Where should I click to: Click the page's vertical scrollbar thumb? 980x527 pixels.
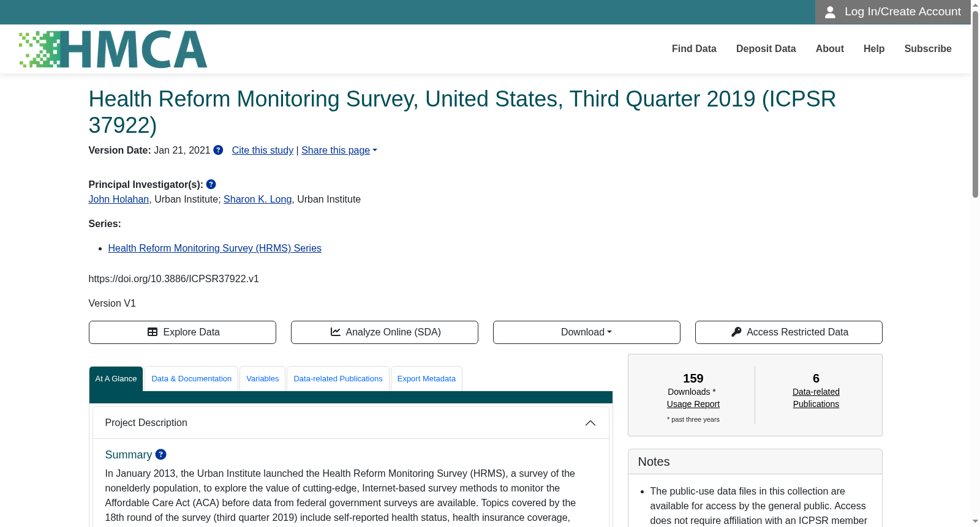[x=975, y=104]
